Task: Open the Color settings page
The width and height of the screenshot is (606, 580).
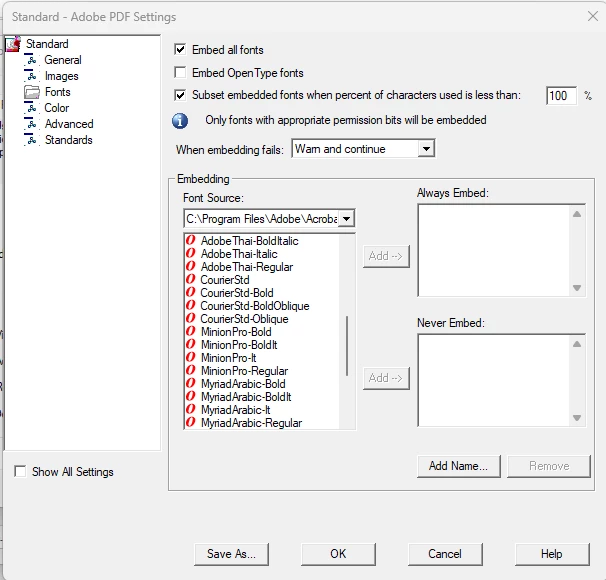Action: (56, 108)
